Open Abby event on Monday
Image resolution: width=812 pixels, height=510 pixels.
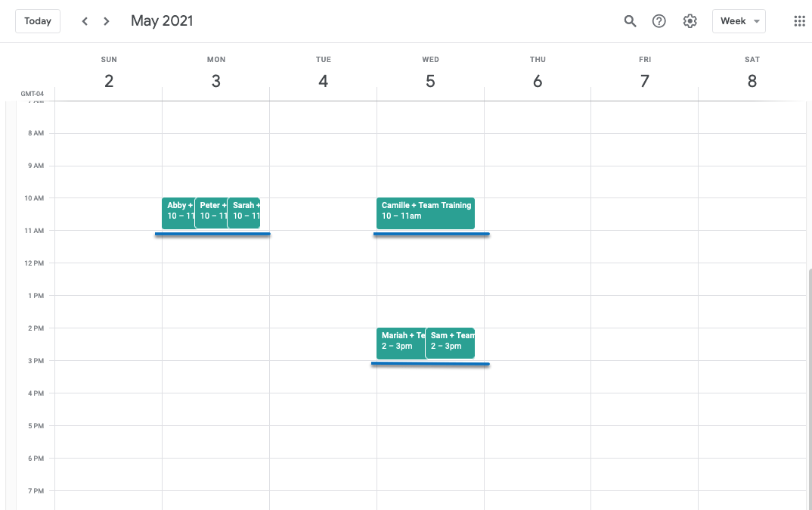click(x=178, y=213)
